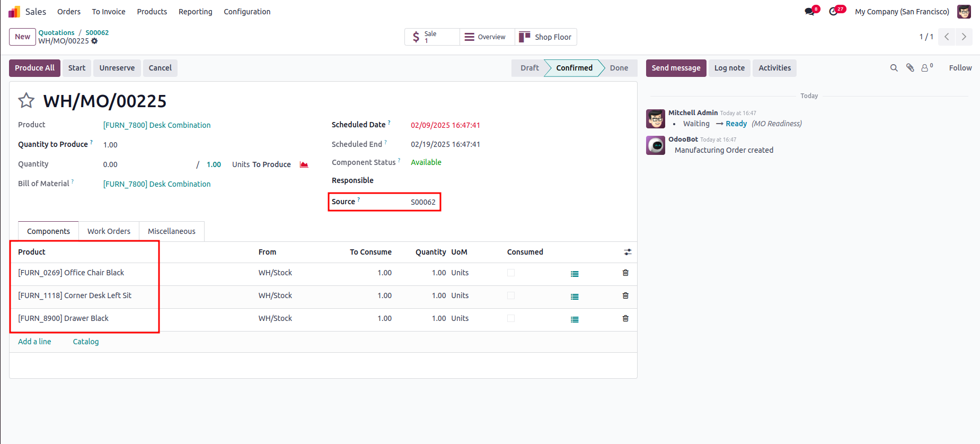980x444 pixels.
Task: Delete the Drawer Black component line
Action: click(625, 318)
